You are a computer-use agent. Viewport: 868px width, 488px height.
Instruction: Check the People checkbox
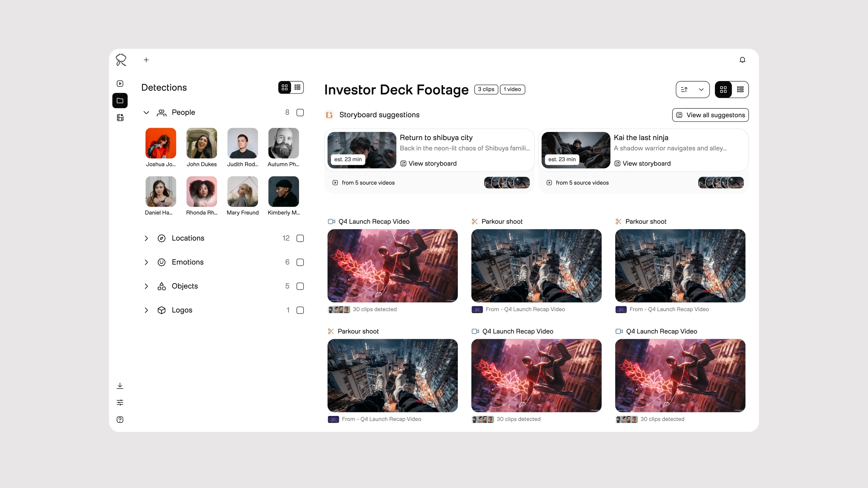click(300, 113)
